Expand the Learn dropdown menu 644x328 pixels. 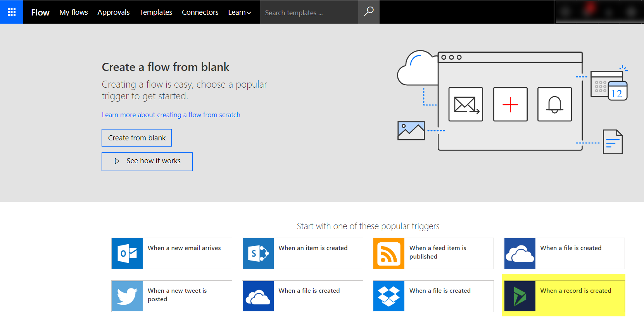pos(240,12)
